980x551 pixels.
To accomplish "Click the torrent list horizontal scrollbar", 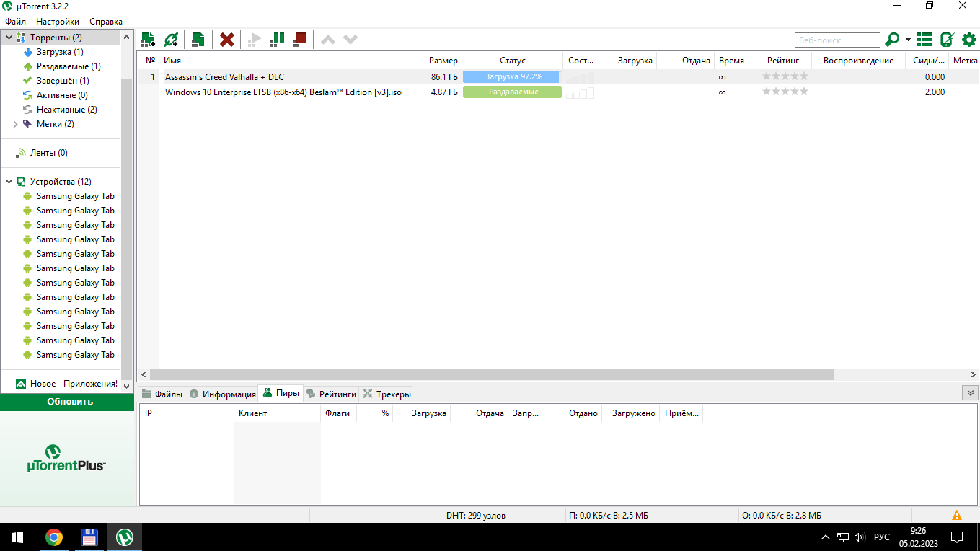I will click(x=492, y=375).
